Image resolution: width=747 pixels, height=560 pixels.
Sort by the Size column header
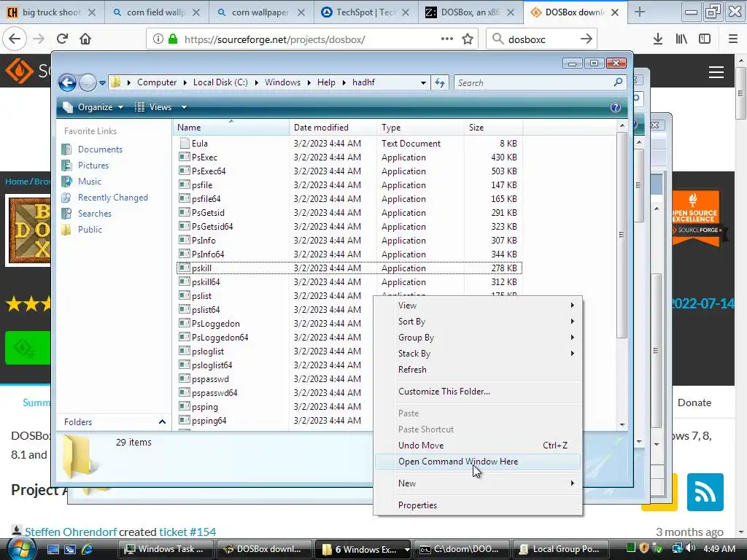(494, 128)
